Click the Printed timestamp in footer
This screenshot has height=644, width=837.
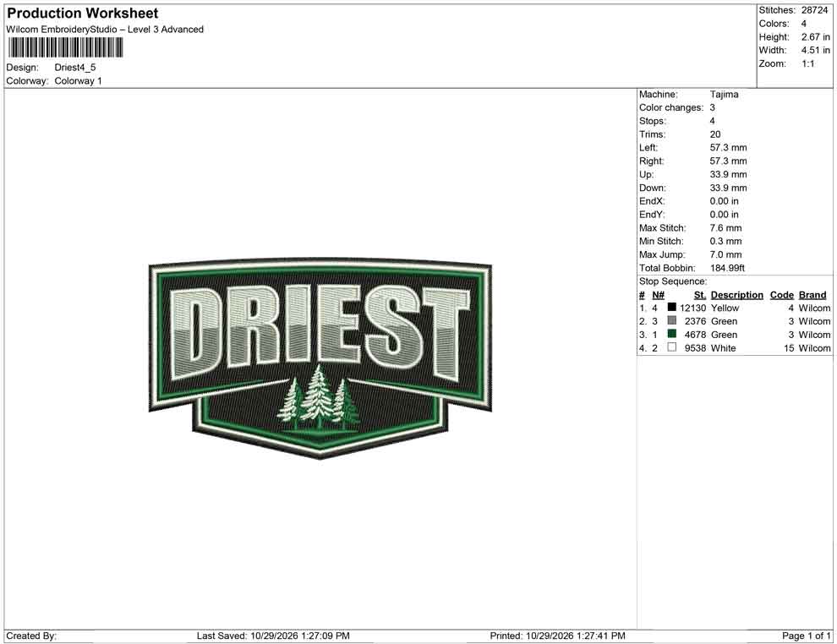(557, 636)
